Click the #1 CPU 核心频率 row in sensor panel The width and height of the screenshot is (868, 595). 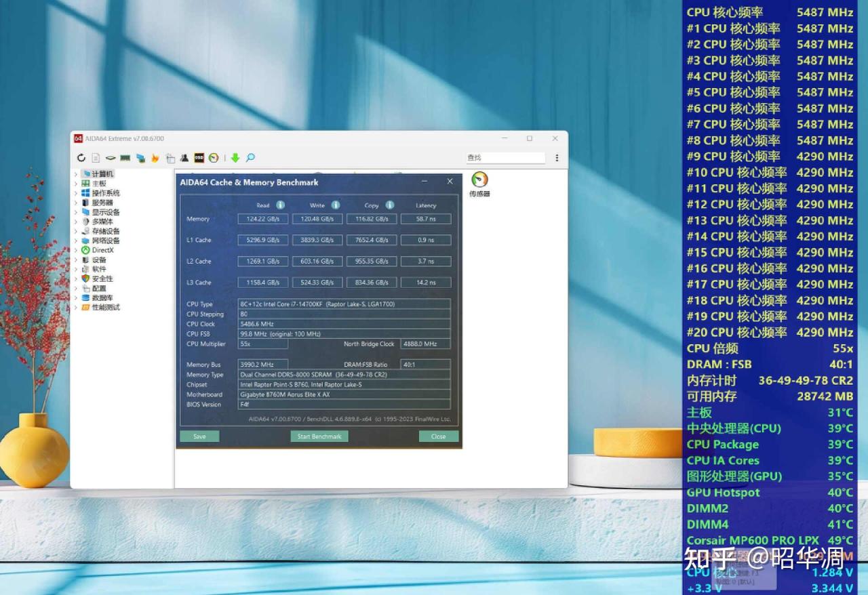click(770, 28)
